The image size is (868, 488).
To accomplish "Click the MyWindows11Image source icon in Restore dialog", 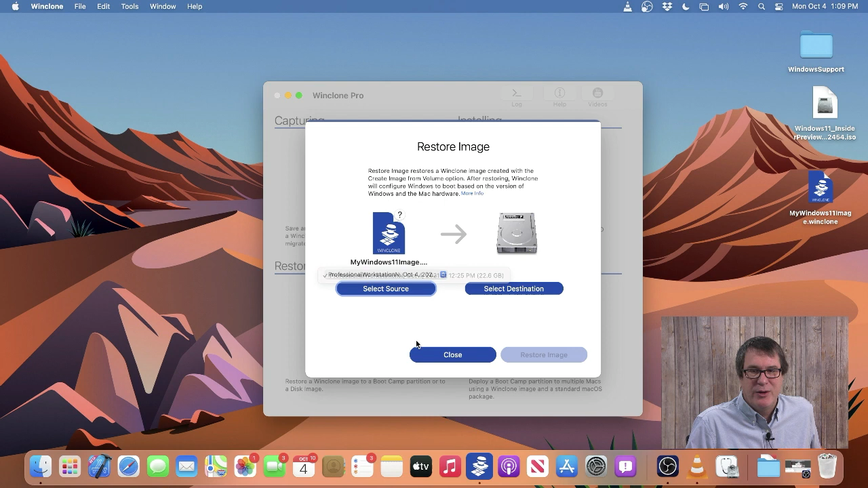I will click(x=389, y=234).
